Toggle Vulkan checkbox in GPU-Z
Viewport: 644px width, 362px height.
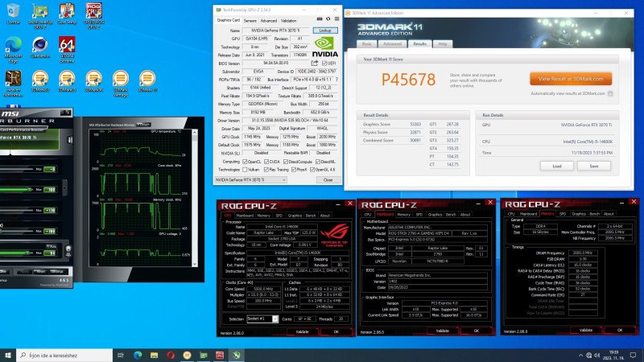[246, 170]
